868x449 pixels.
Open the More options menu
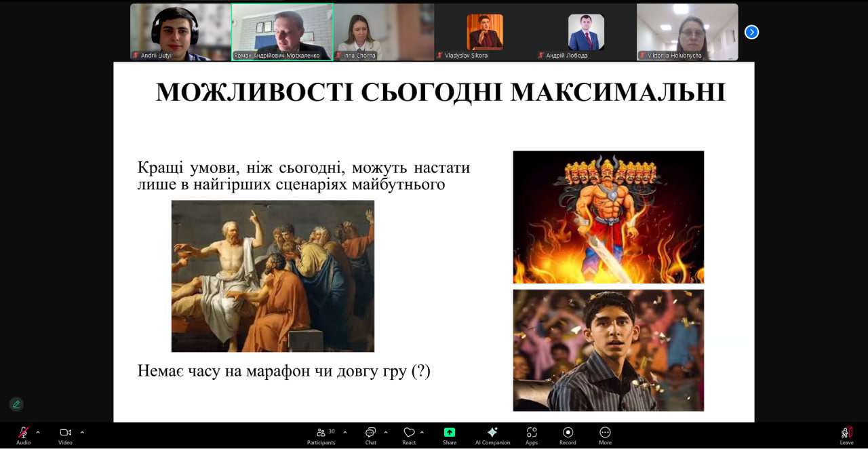605,435
